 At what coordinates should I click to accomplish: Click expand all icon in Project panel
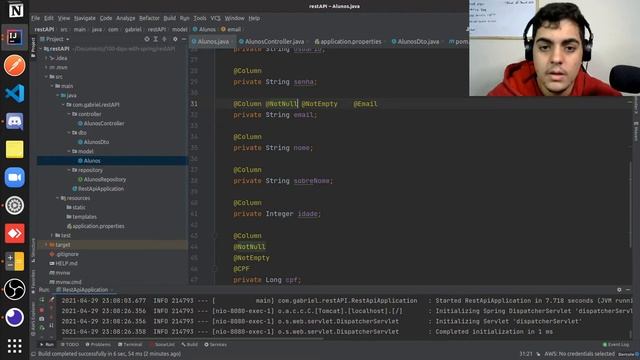pos(156,39)
